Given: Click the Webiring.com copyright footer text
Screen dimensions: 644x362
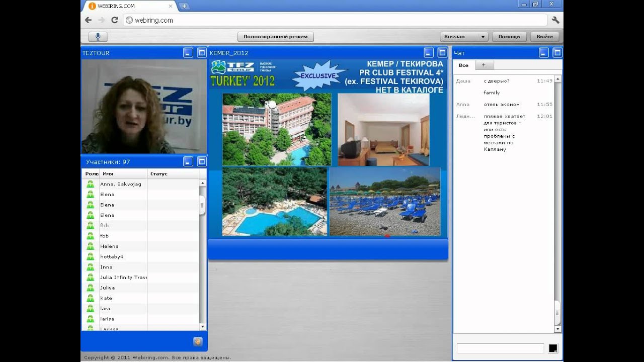Looking at the screenshot, I should click(x=157, y=357).
